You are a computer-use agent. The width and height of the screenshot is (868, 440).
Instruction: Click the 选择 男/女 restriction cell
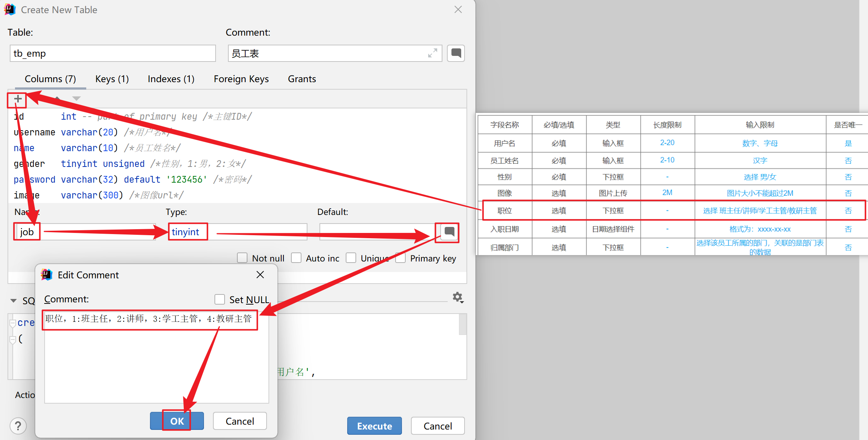click(x=760, y=177)
